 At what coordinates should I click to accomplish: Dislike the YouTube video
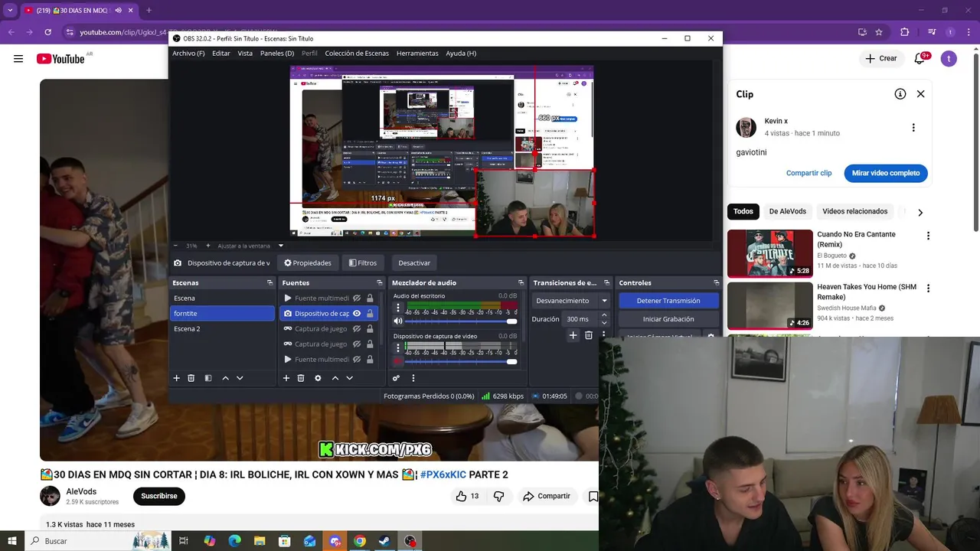[498, 496]
